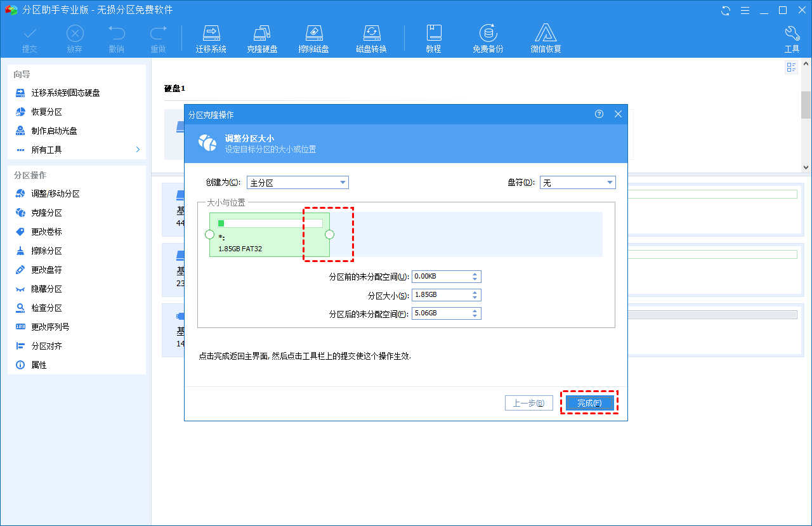Click the left resize handle of the partition
812x526 pixels.
click(210, 235)
